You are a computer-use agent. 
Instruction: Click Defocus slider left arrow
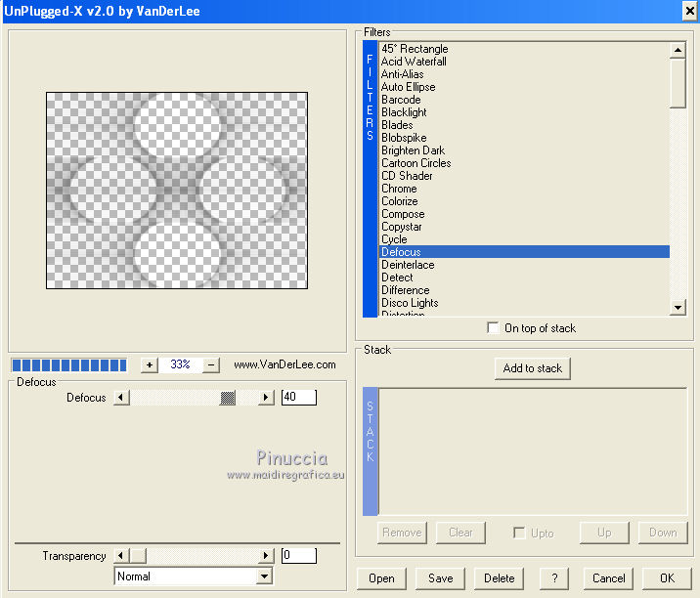tap(121, 397)
